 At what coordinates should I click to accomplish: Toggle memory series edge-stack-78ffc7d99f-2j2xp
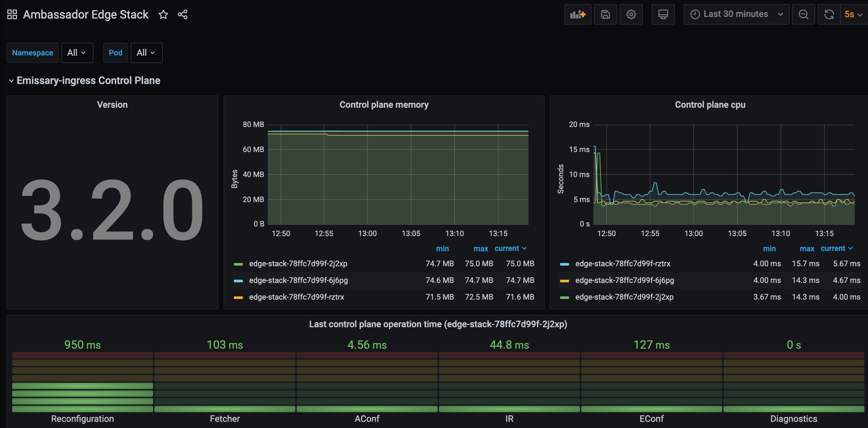tap(298, 264)
